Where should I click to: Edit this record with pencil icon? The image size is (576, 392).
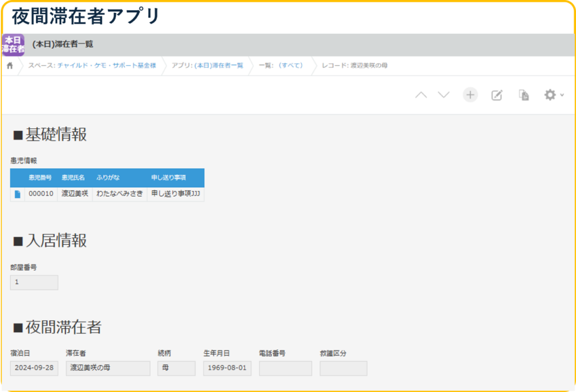coord(497,95)
